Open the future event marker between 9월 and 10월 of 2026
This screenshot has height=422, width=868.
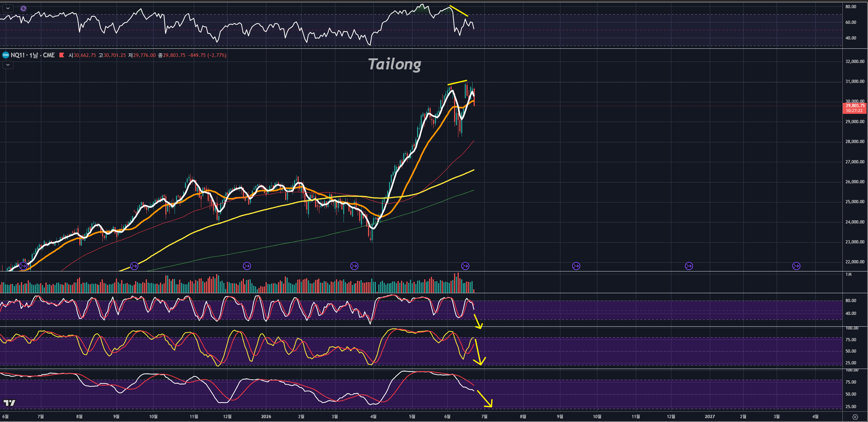click(x=576, y=266)
